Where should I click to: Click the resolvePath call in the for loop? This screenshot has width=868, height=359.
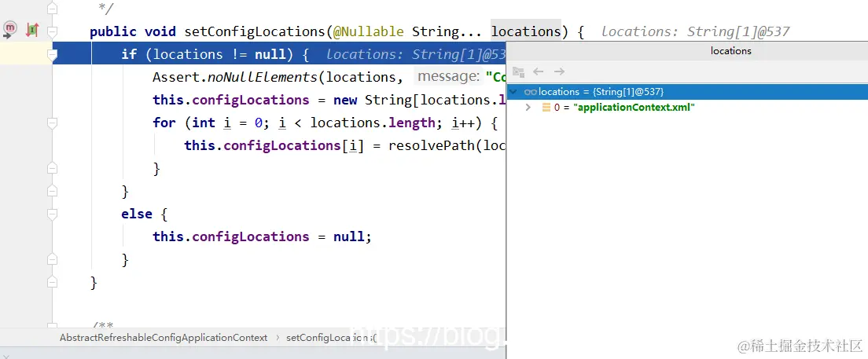click(x=431, y=145)
